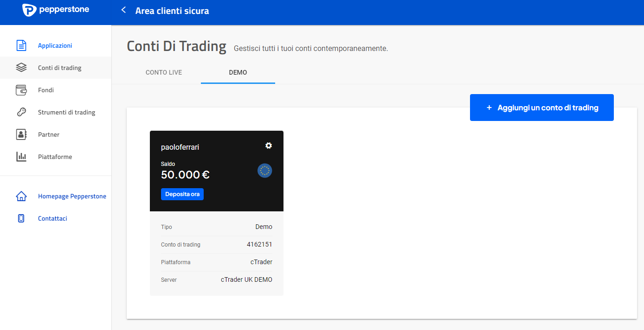Go back using the header back arrow

123,10
